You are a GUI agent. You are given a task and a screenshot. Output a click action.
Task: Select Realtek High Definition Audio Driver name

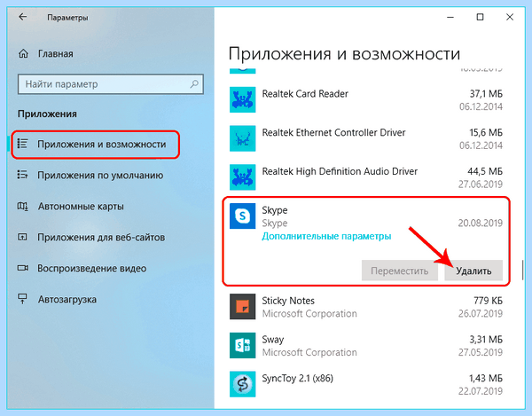[340, 171]
